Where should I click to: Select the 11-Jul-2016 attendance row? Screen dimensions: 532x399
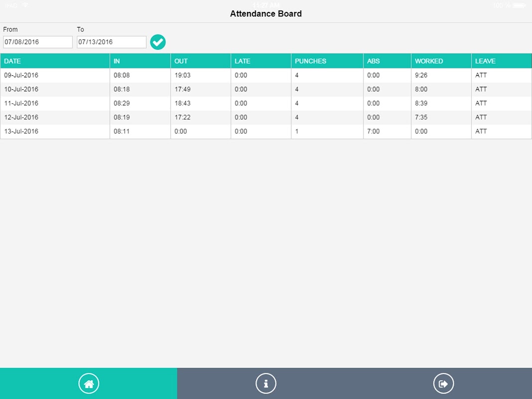[x=266, y=103]
